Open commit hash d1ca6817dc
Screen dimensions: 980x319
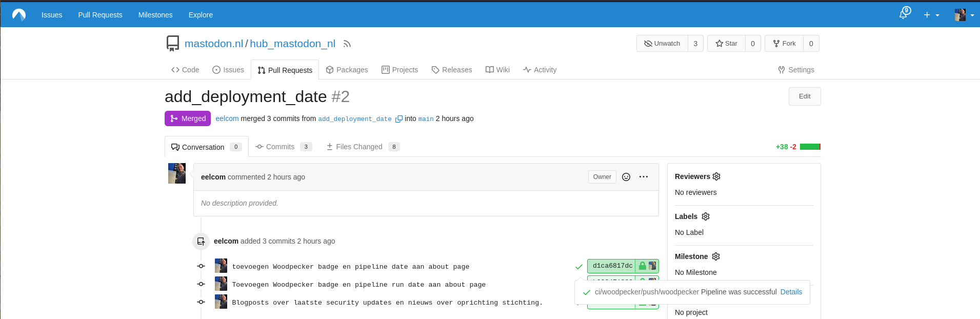[x=612, y=266]
